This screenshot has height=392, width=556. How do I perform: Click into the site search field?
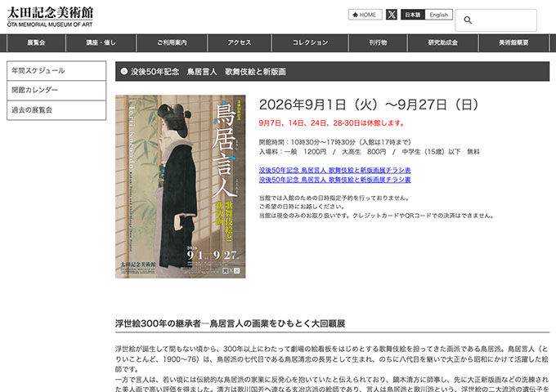[496, 20]
